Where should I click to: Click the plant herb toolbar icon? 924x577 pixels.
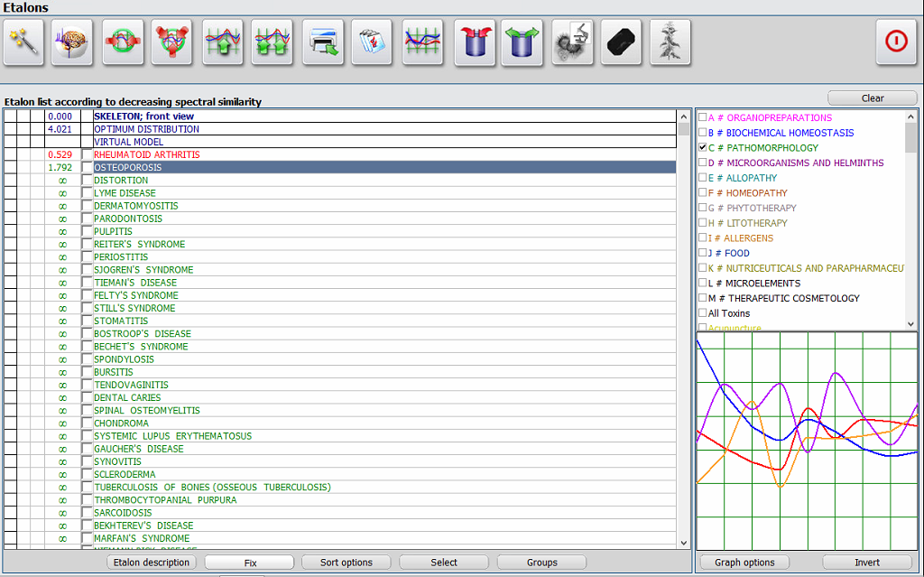[670, 42]
